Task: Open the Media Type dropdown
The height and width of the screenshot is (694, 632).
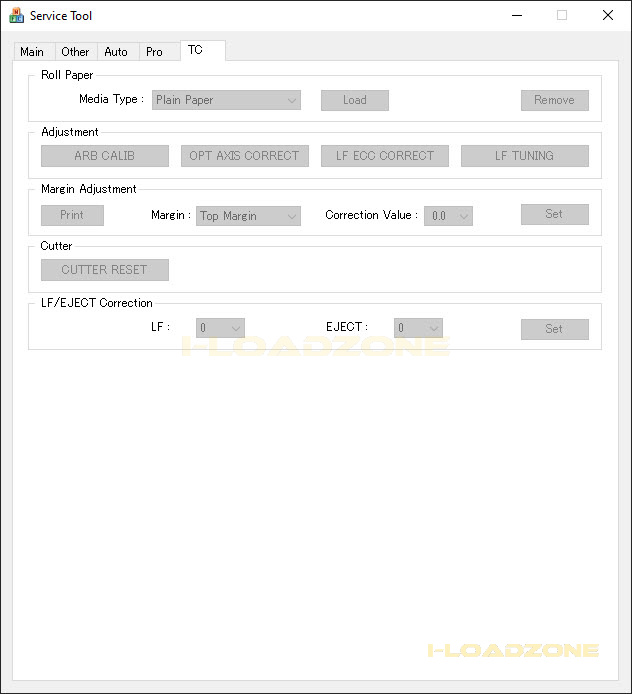Action: click(226, 100)
